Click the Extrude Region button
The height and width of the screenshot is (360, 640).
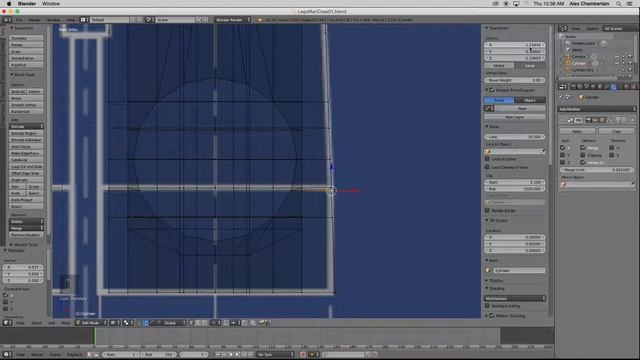(x=26, y=133)
